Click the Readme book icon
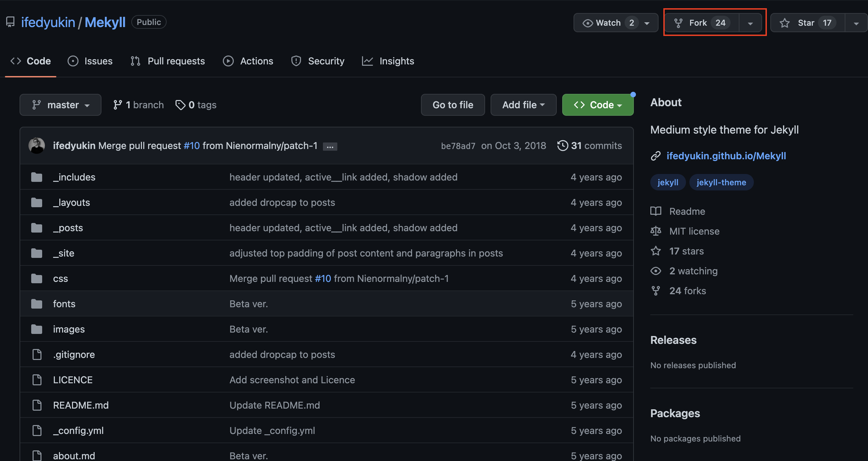 pos(656,211)
